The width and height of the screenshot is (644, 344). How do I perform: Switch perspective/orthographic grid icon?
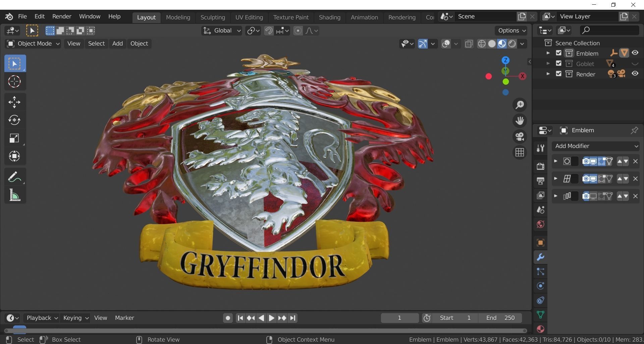click(520, 152)
